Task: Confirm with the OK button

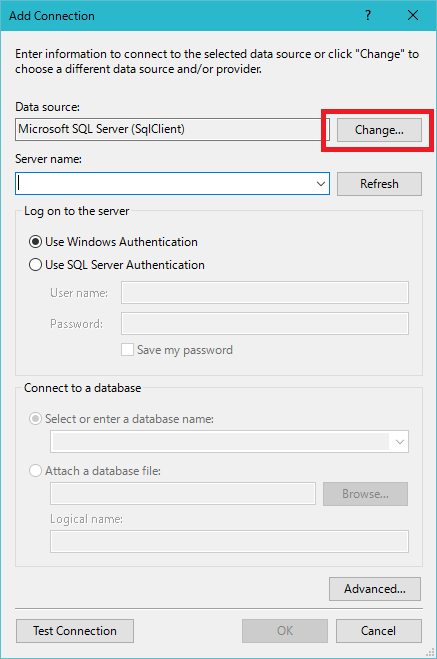Action: click(x=285, y=631)
